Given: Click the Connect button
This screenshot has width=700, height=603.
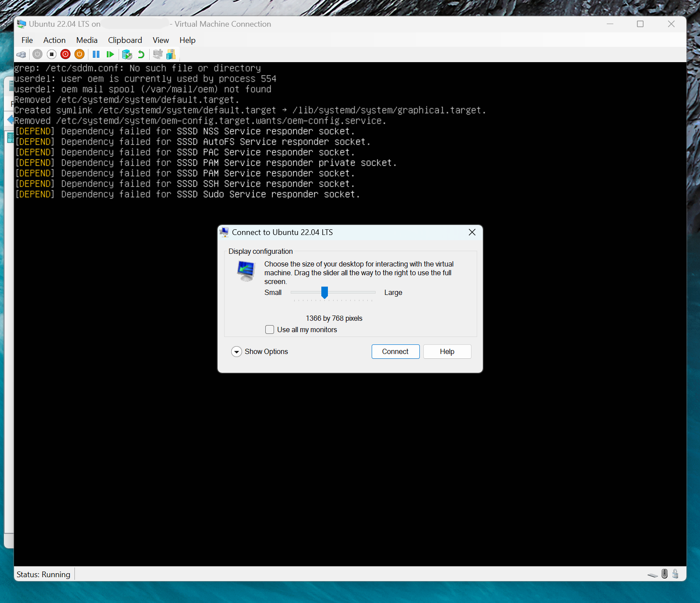Looking at the screenshot, I should click(x=395, y=352).
